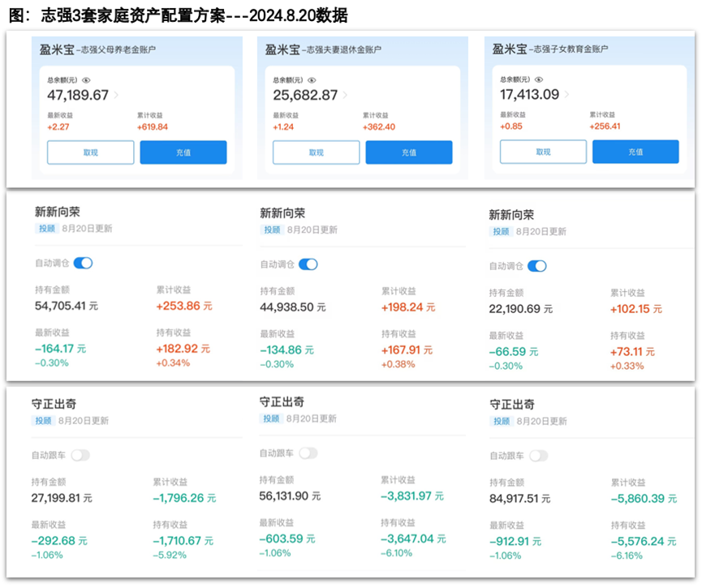Toggle balance visibility eye for 17,413.09 account

click(539, 79)
